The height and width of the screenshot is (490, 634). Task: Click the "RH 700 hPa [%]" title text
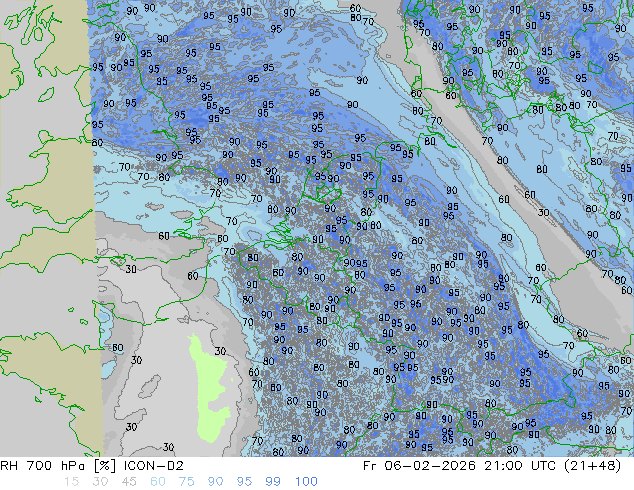[x=58, y=466]
